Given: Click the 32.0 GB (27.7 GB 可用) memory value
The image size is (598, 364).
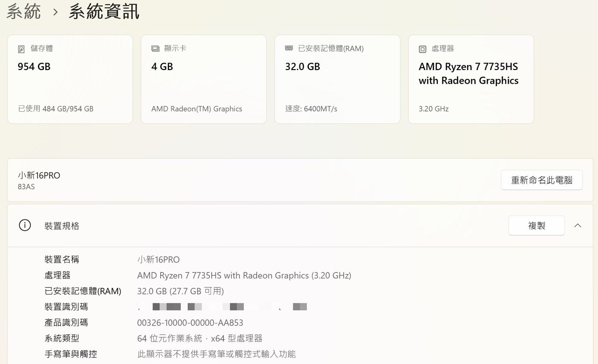Looking at the screenshot, I should click(180, 291).
